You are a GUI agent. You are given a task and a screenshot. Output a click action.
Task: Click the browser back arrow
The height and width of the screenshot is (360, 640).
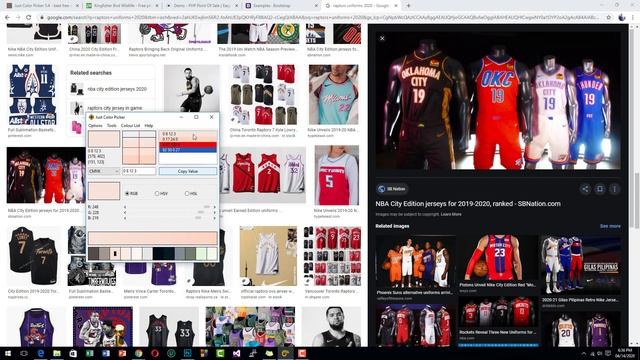point(7,18)
